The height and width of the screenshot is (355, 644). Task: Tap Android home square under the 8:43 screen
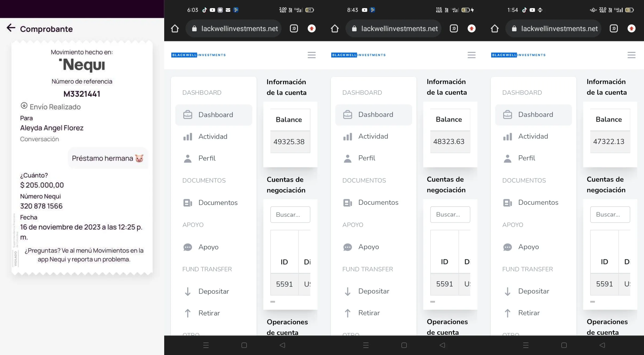[x=404, y=345]
